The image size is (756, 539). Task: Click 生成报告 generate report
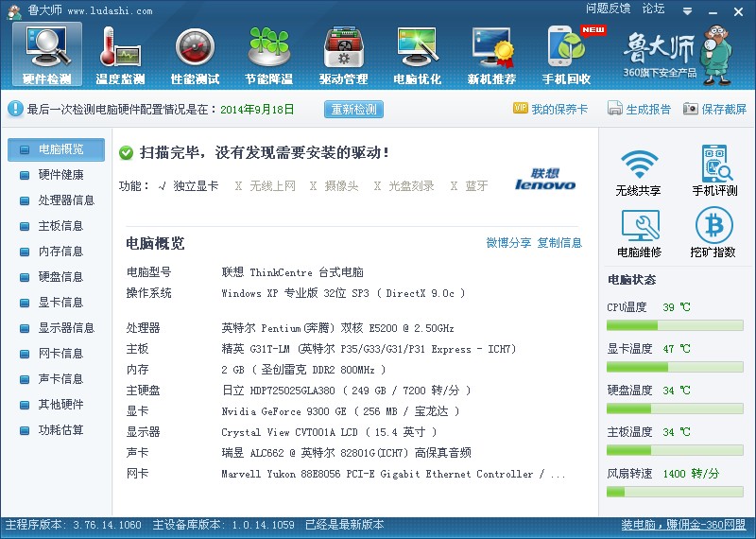click(x=639, y=109)
